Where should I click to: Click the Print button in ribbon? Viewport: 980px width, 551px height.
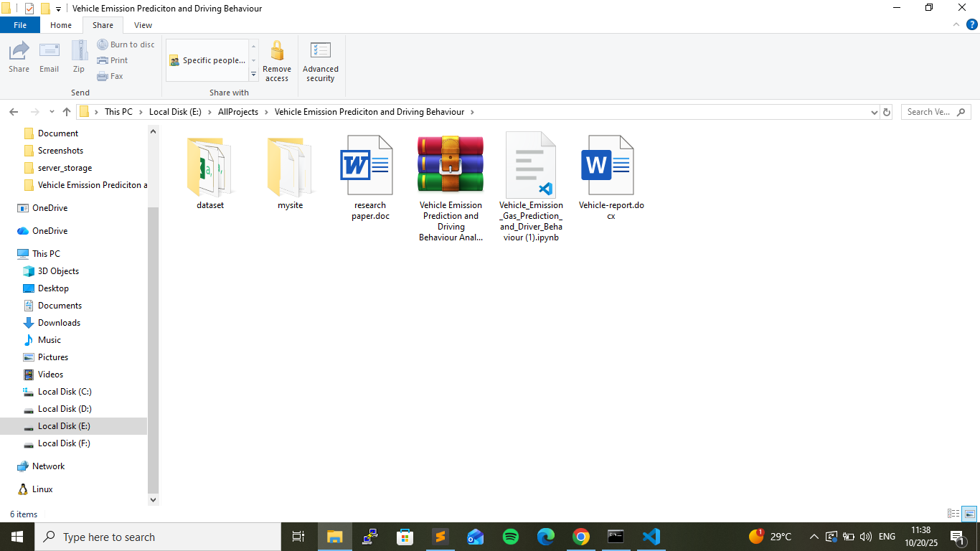[x=112, y=60]
